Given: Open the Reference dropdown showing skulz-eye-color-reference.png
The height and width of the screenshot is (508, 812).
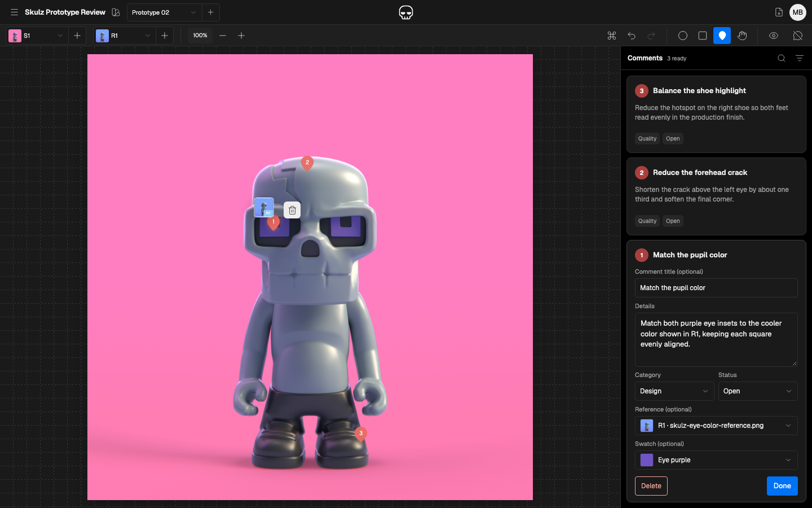Looking at the screenshot, I should [x=716, y=426].
